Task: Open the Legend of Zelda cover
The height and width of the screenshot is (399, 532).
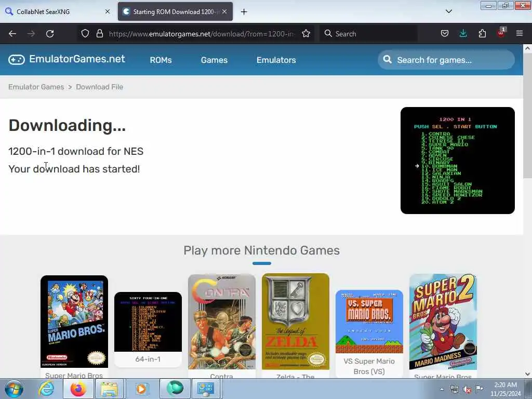Action: pos(296,322)
